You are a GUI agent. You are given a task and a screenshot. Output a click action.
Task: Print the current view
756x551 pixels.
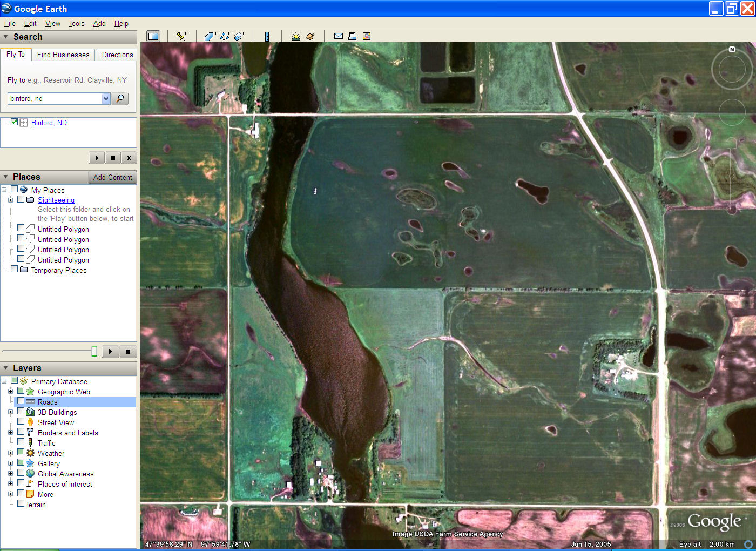pyautogui.click(x=352, y=36)
